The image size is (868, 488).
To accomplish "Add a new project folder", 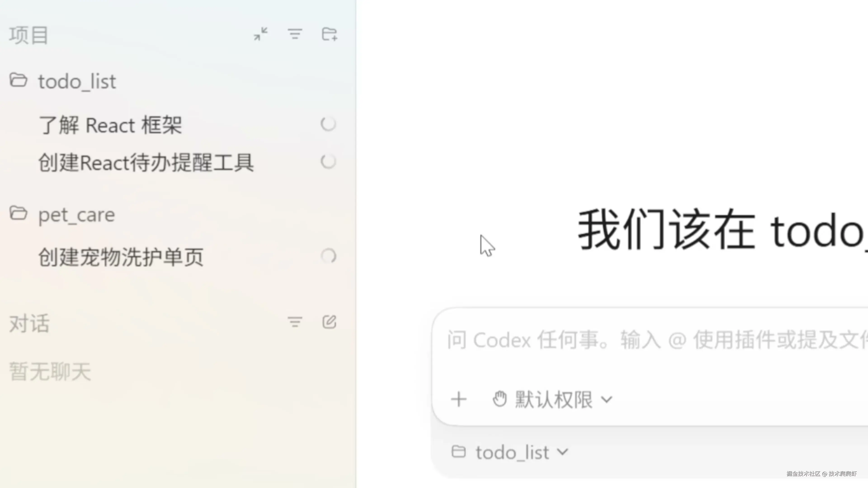I will coord(329,34).
